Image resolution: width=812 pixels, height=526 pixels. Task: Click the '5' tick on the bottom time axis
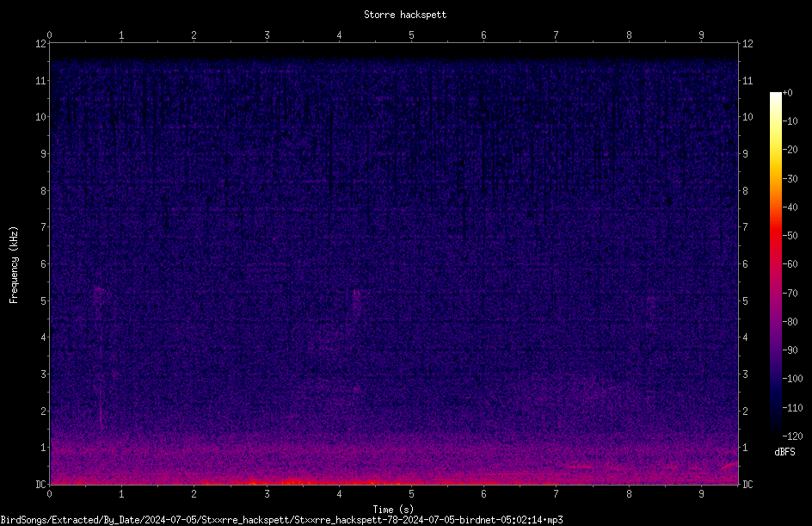tap(412, 494)
